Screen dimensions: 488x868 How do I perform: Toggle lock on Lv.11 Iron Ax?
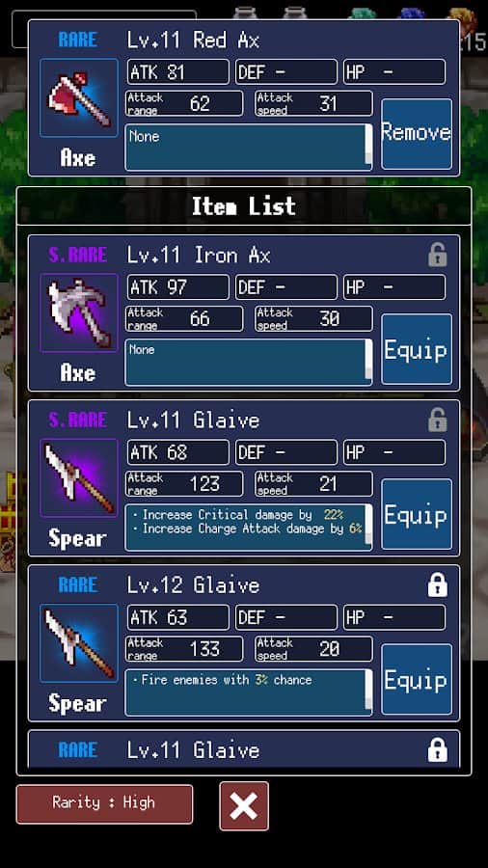437,255
